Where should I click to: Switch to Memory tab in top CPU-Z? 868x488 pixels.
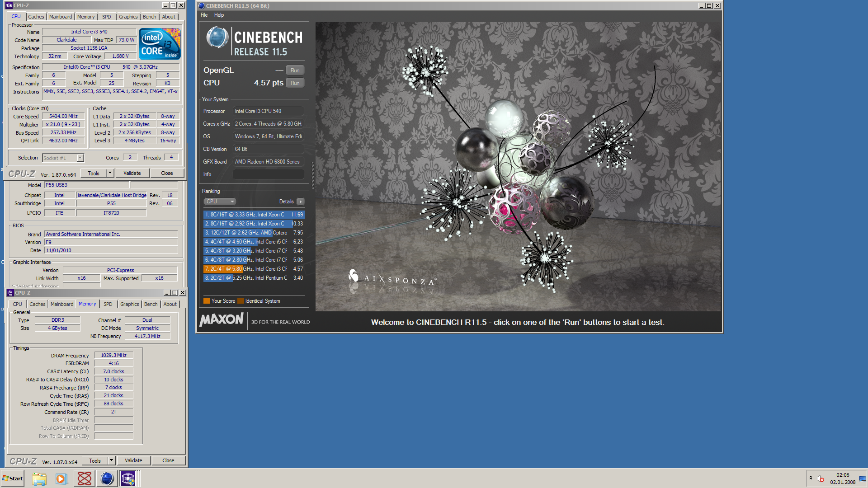(86, 17)
